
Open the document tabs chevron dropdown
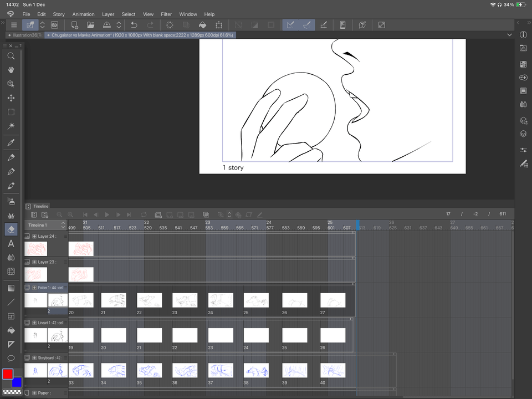coord(509,35)
